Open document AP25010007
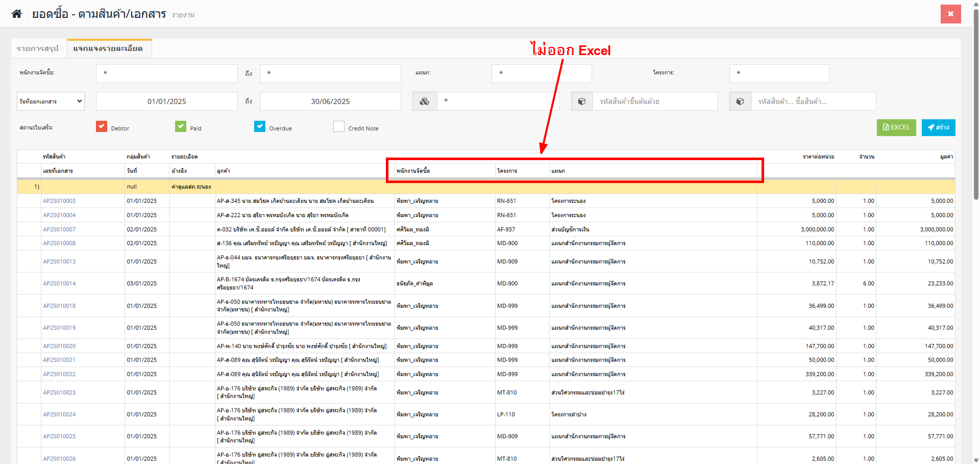The height and width of the screenshot is (464, 980). (x=59, y=229)
